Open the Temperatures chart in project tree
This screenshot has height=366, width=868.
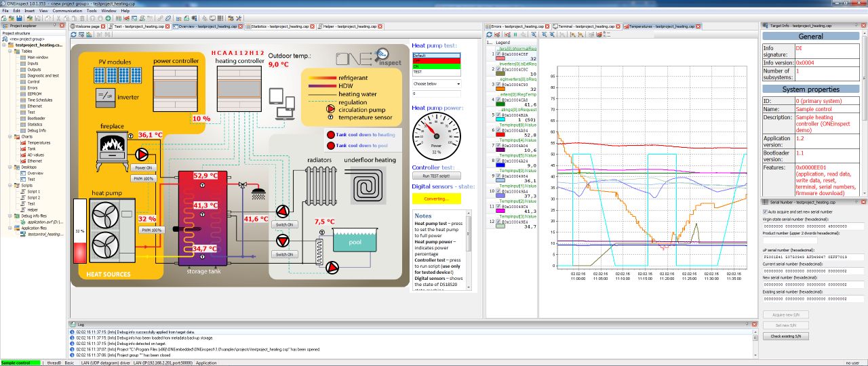(x=39, y=143)
